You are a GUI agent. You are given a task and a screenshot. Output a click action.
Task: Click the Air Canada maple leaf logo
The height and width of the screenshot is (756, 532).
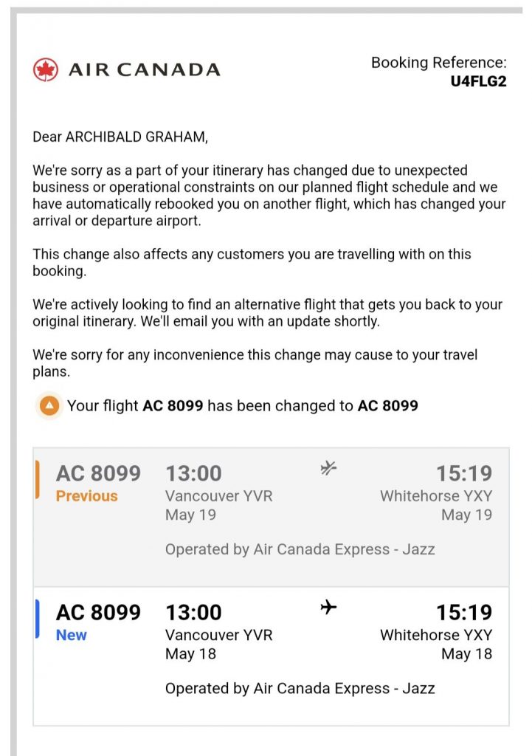click(x=45, y=70)
